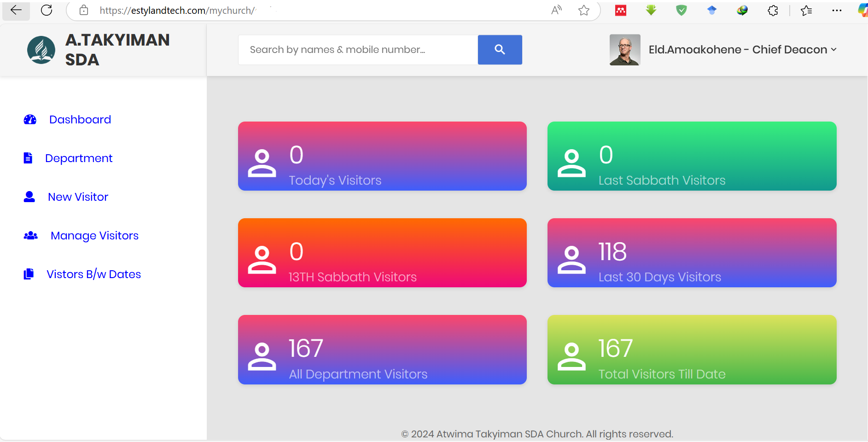Click the Manage Visitors group icon
Image resolution: width=868 pixels, height=442 pixels.
coord(29,235)
